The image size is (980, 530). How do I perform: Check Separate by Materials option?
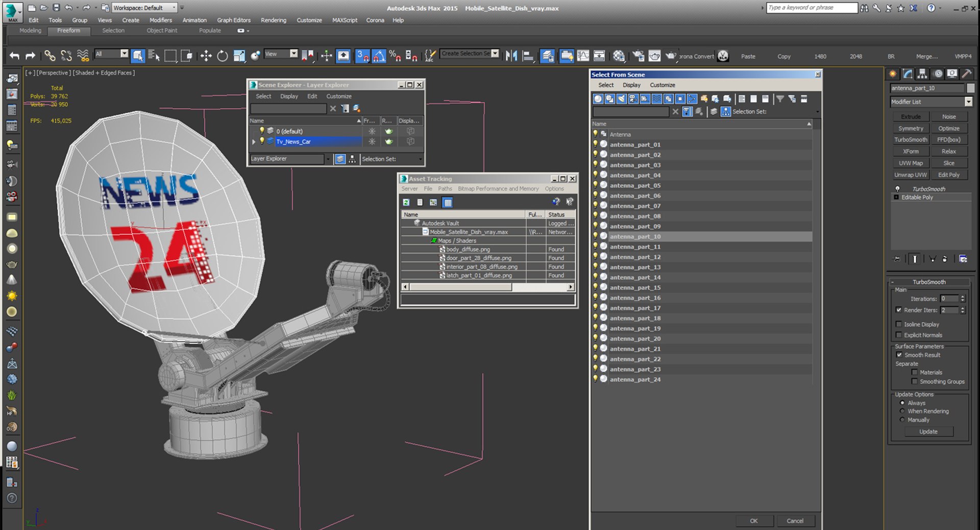(x=914, y=372)
